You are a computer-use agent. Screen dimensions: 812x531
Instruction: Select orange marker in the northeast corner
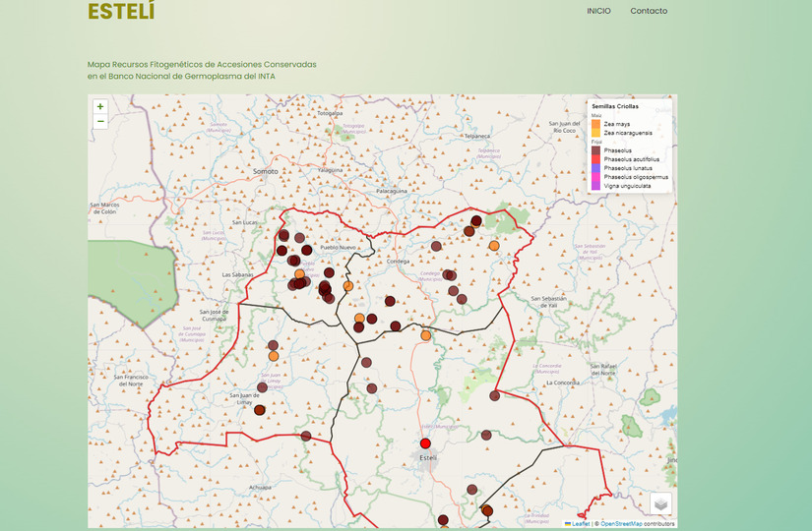click(x=494, y=246)
